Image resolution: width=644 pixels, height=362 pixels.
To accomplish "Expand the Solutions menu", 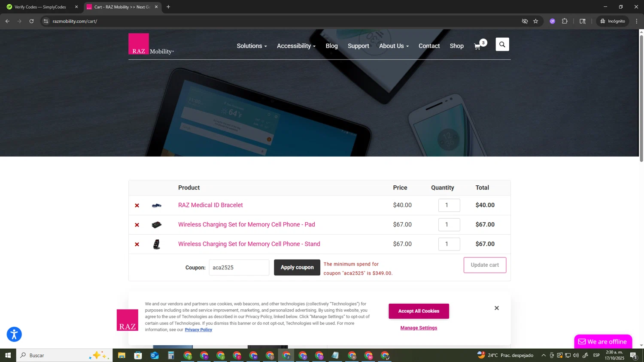I will 252,46.
